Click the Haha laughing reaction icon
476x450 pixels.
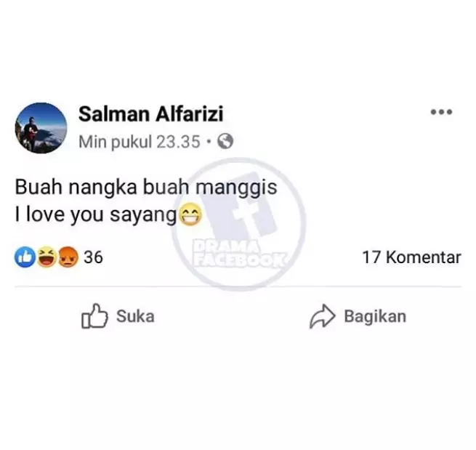pos(47,257)
